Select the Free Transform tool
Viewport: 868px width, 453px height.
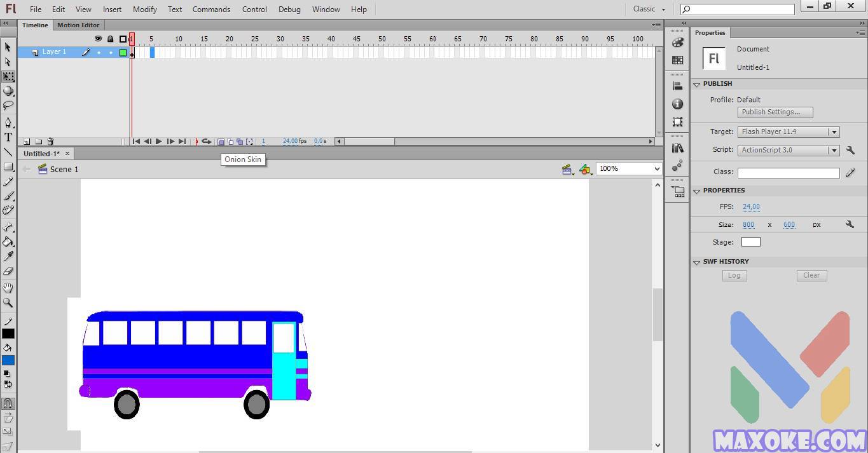tap(8, 76)
